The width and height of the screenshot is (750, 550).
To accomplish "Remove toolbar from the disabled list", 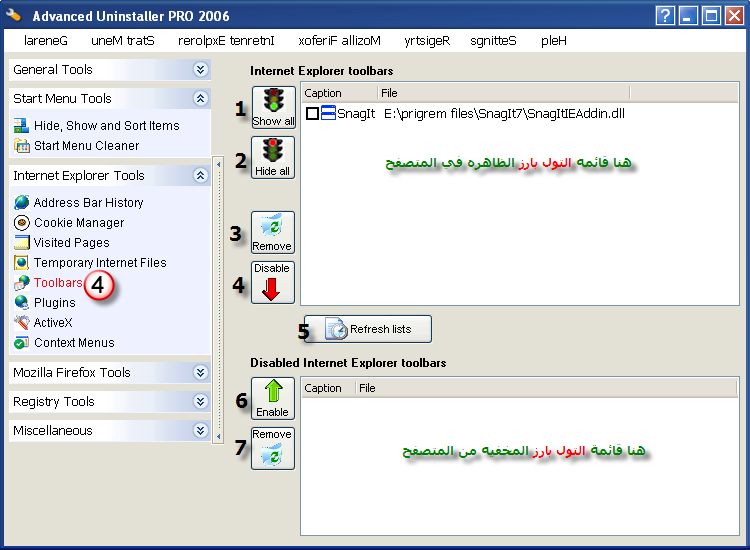I will coord(273,448).
